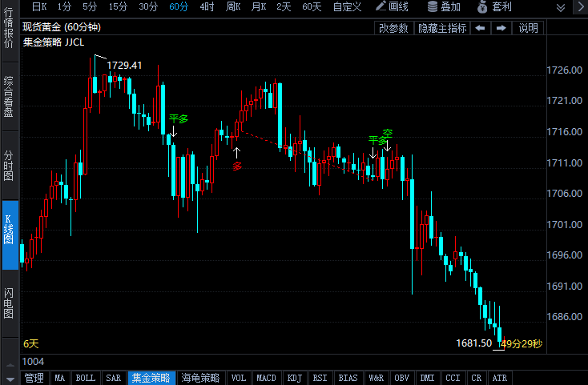Select the MACD indicator tab

coord(266,378)
